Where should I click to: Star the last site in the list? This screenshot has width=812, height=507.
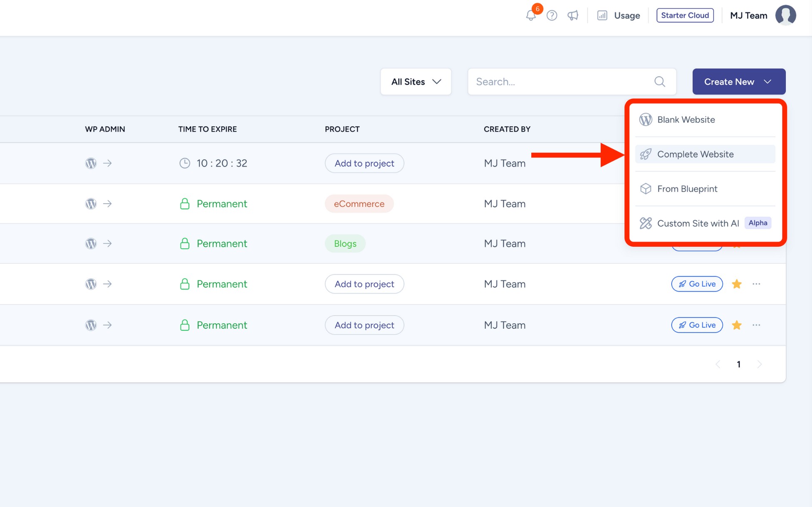736,325
